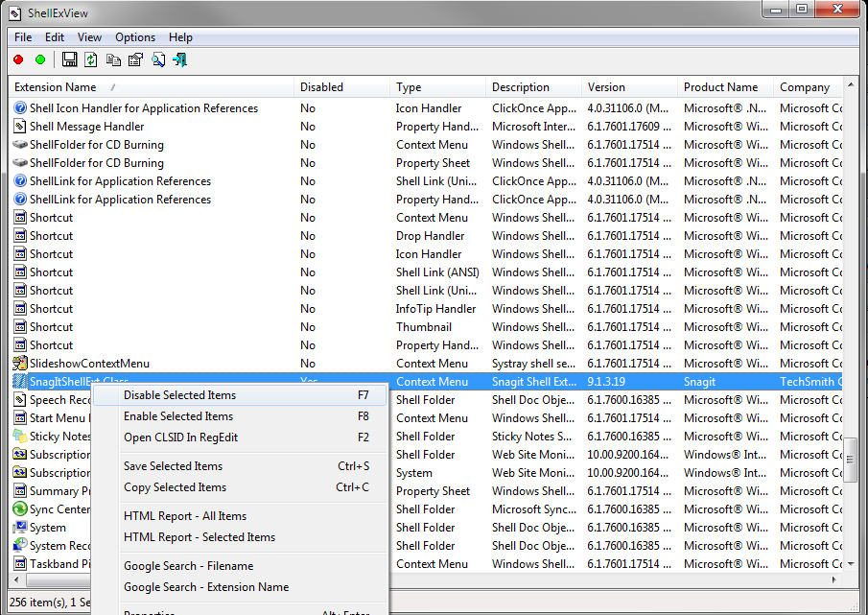This screenshot has width=868, height=615.
Task: Click the red Disable Selected Items toolbar icon
Action: click(18, 59)
